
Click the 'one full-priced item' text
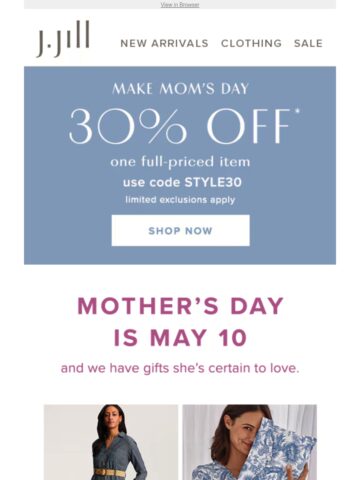pos(180,162)
